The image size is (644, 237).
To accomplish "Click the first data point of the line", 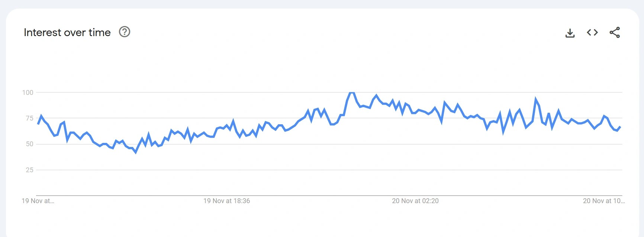I will (x=38, y=124).
